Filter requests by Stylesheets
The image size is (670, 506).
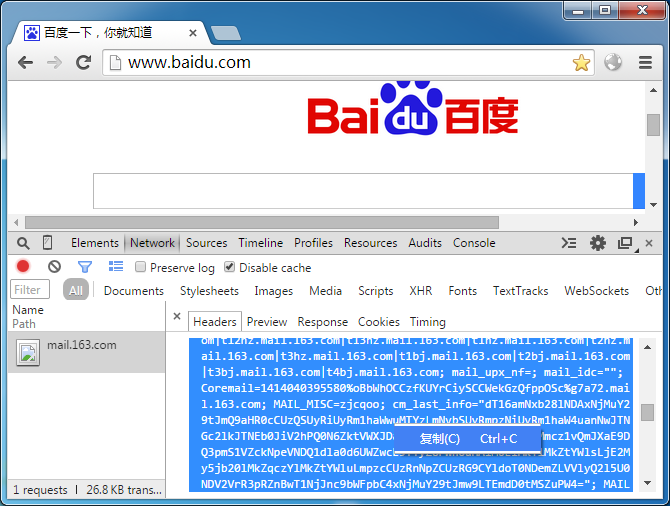click(209, 291)
